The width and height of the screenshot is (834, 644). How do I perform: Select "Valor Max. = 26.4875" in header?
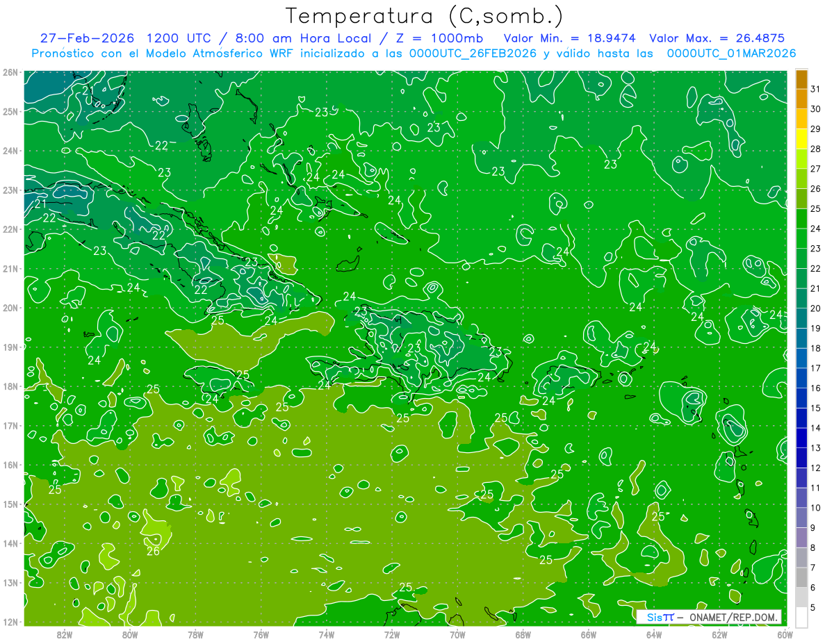click(717, 38)
